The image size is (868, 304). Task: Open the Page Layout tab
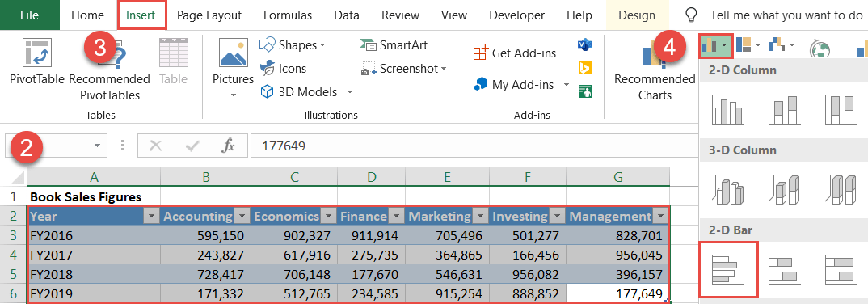click(x=209, y=15)
